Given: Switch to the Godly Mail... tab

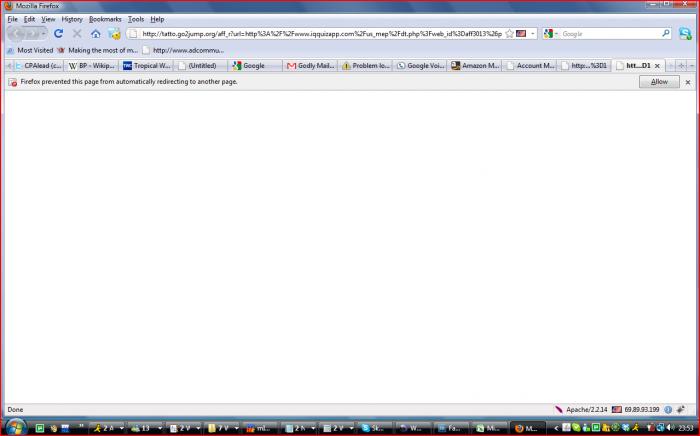Looking at the screenshot, I should click(310, 66).
